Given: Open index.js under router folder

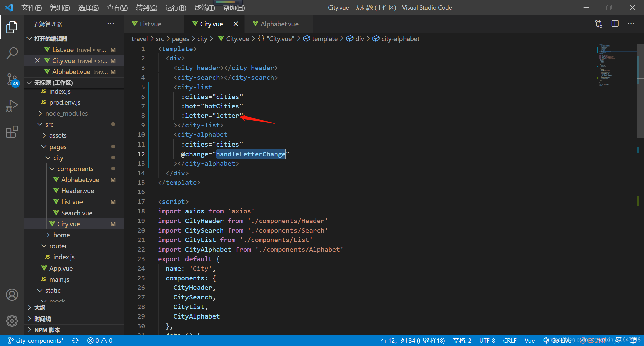Looking at the screenshot, I should point(74,257).
